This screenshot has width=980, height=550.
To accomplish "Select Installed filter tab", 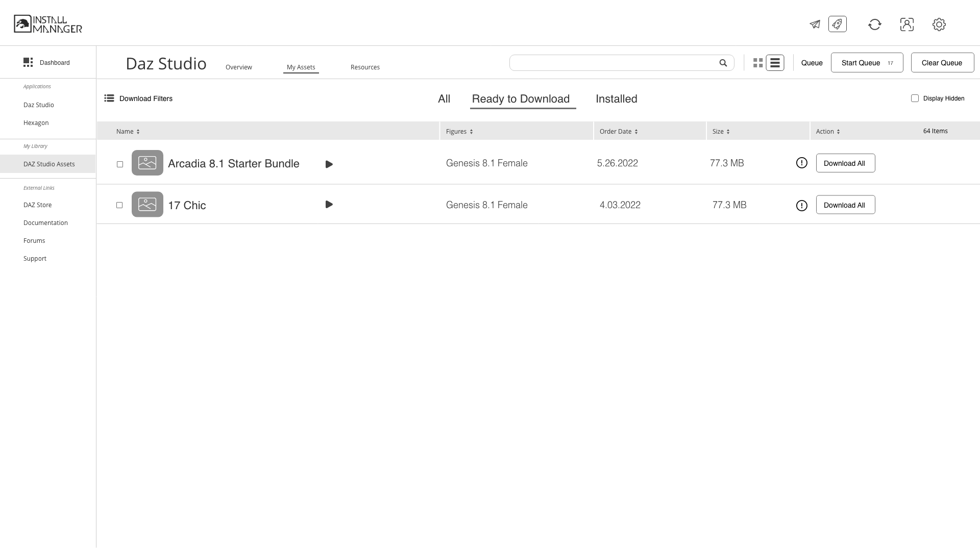I will tap(617, 98).
